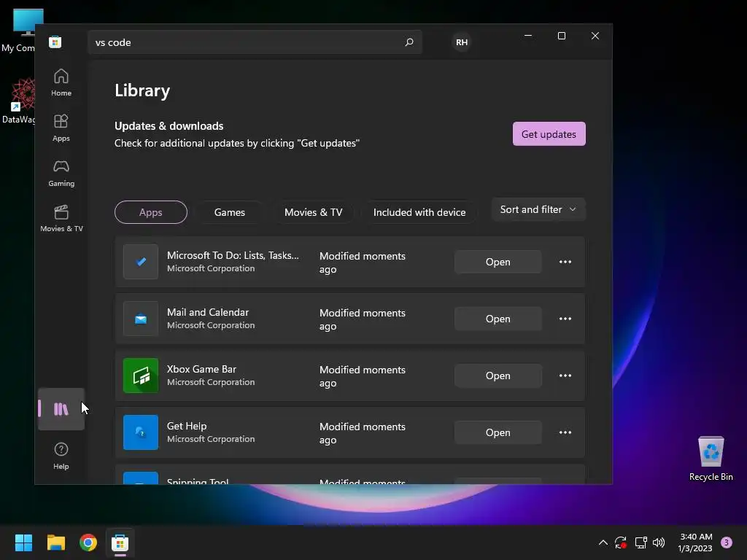Click the volume speaker tray icon
This screenshot has width=747, height=560.
659,542
